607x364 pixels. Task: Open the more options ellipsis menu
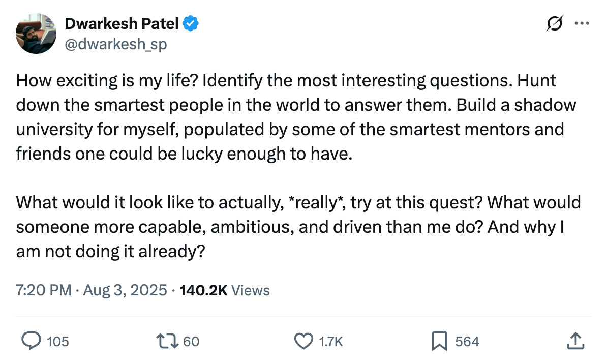581,23
